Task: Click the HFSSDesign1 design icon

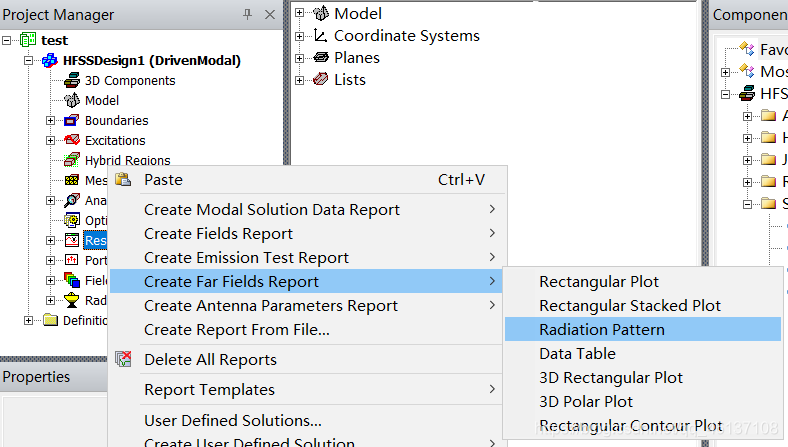Action: click(x=50, y=60)
